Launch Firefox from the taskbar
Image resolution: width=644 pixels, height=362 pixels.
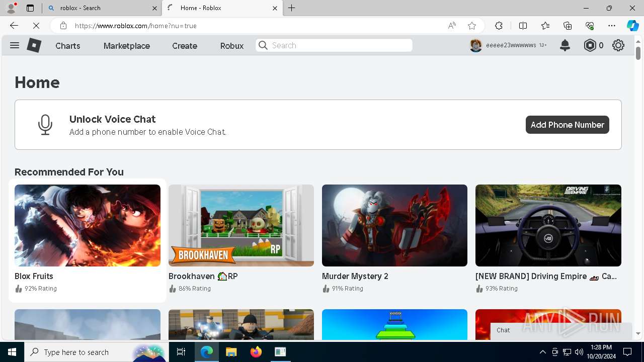click(x=256, y=352)
